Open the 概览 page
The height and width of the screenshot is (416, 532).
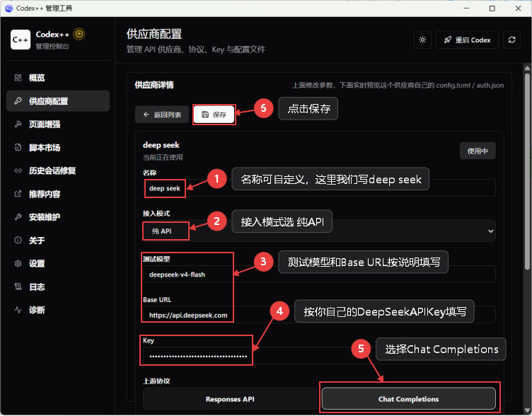click(x=58, y=78)
